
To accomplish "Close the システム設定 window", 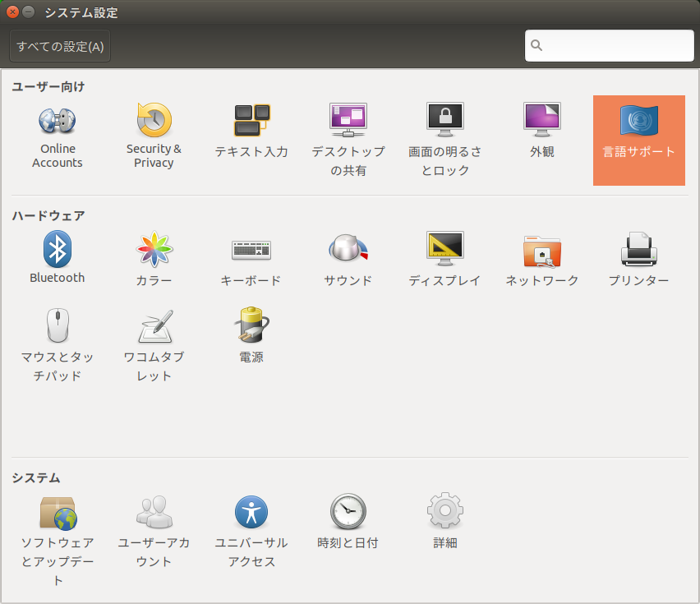I will click(x=12, y=12).
